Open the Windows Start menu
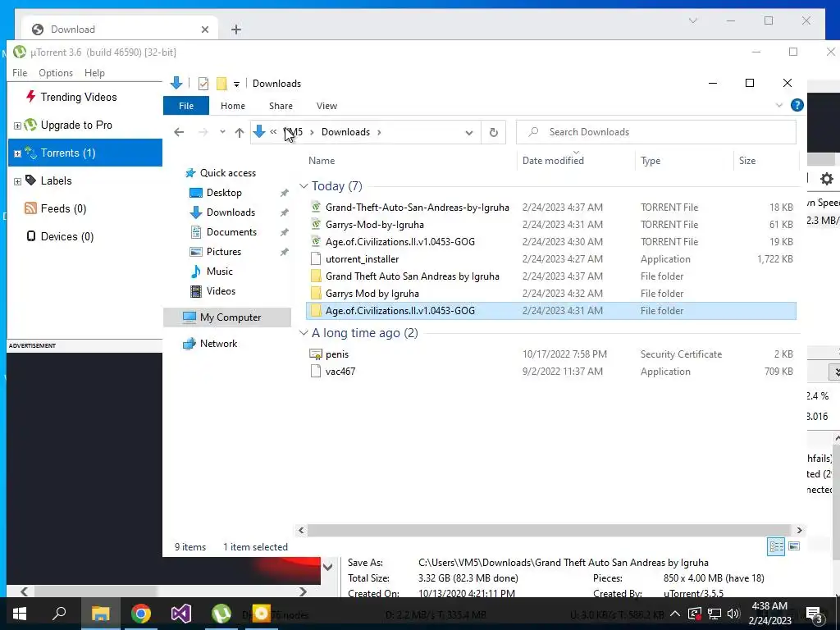 pos(20,614)
